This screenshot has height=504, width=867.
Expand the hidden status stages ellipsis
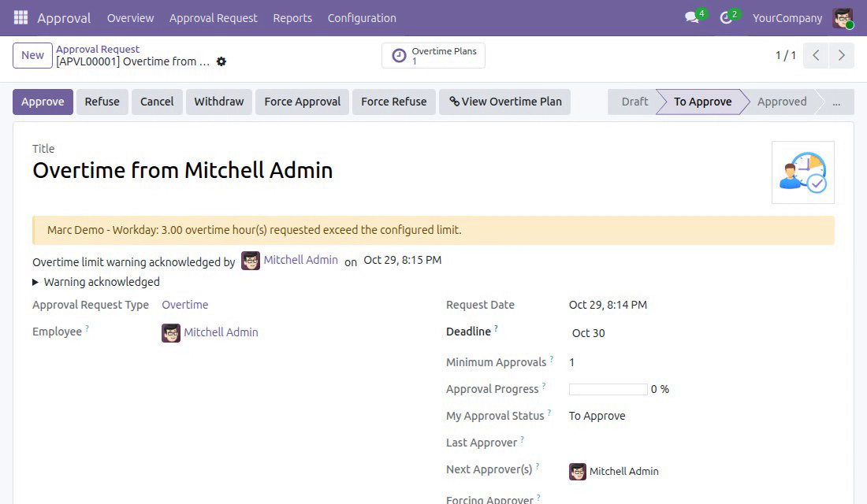[x=836, y=102]
